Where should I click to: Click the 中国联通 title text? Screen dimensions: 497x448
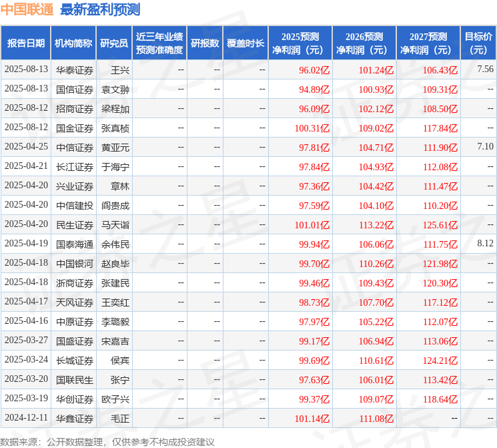[27, 9]
